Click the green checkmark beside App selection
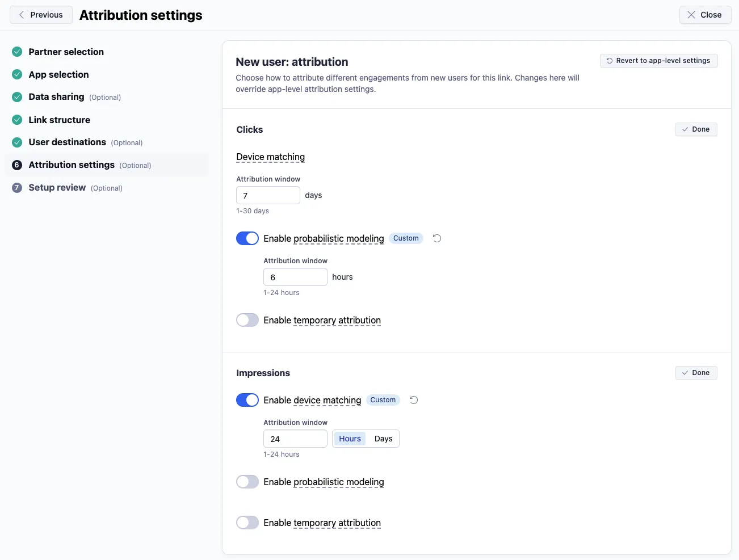Screen dimensions: 739x560 click(x=17, y=74)
